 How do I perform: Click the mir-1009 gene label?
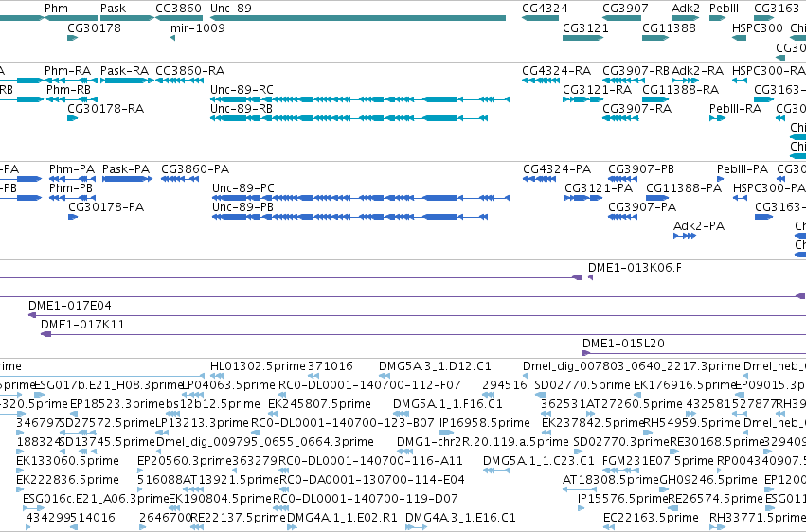point(198,27)
